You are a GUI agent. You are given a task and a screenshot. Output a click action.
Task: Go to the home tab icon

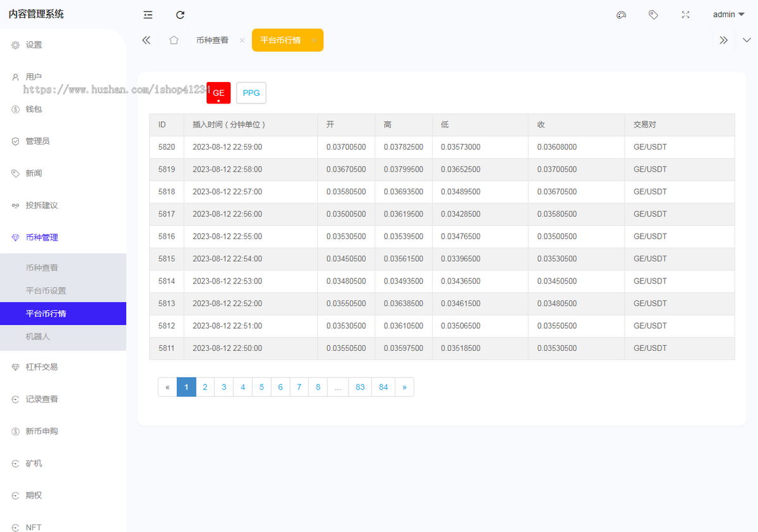[x=174, y=40]
